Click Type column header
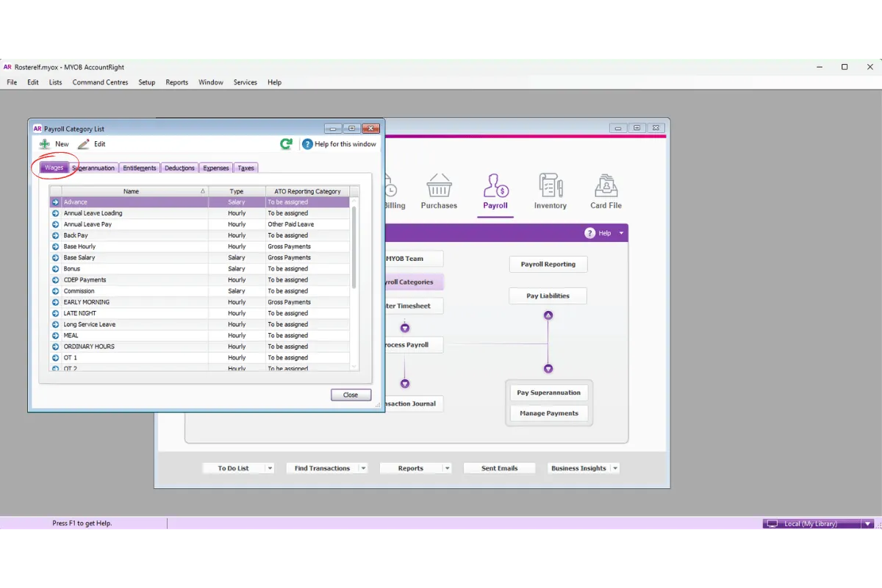 237,191
